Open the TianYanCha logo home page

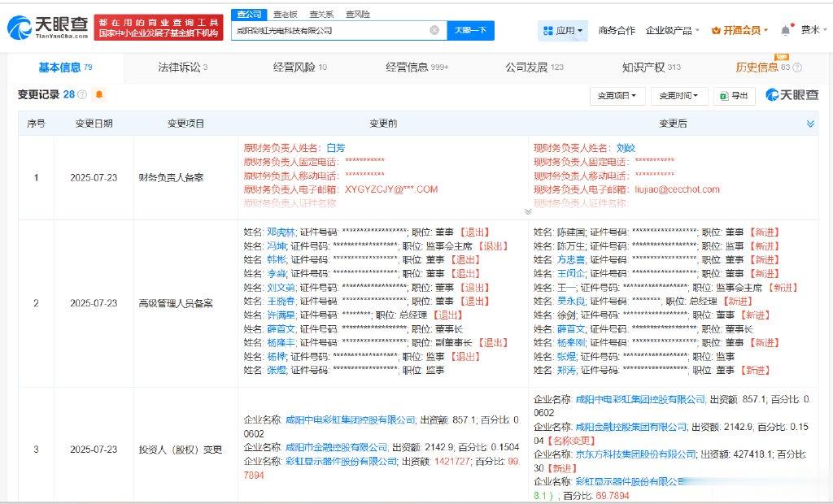pos(47,27)
